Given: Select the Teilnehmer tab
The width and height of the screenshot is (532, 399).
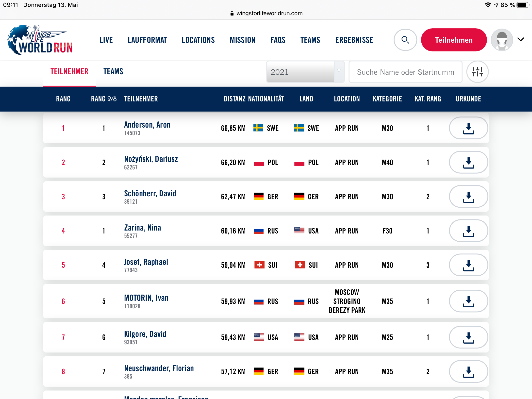Looking at the screenshot, I should [x=69, y=71].
